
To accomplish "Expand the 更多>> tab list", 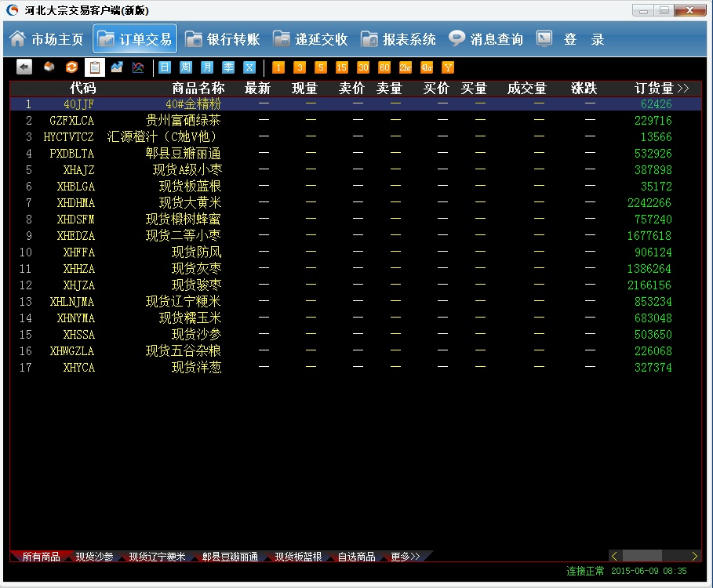I will [406, 557].
